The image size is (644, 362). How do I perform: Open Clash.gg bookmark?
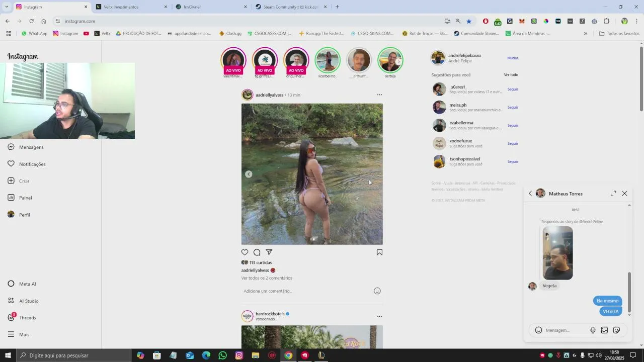[230, 34]
